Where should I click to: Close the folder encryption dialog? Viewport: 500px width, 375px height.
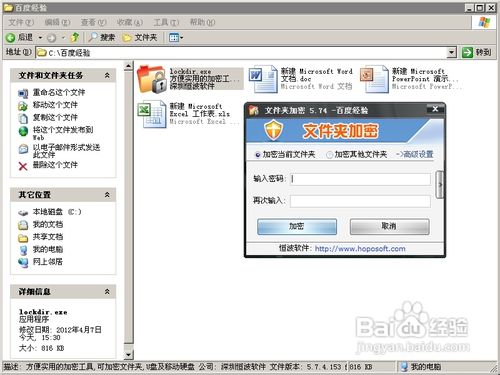click(435, 109)
